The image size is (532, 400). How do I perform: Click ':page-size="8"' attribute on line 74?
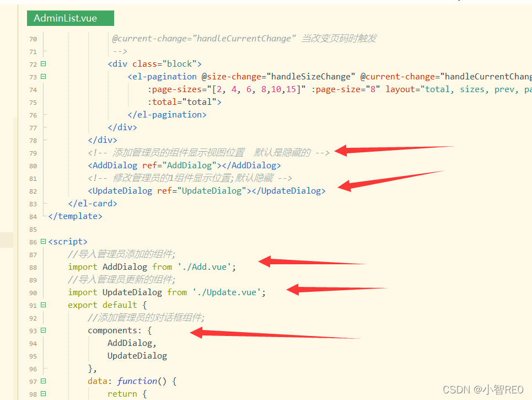point(346,89)
